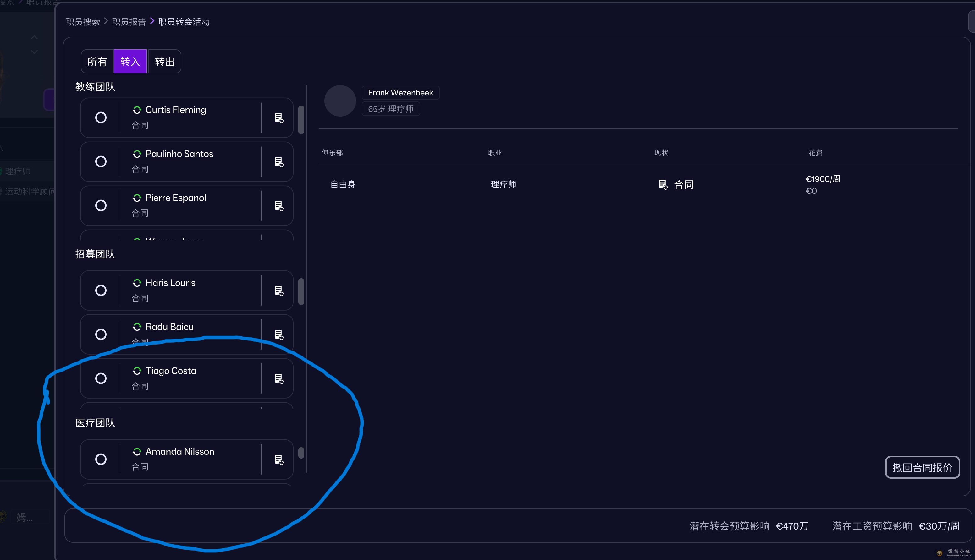Switch to the 所有 tab

point(97,62)
